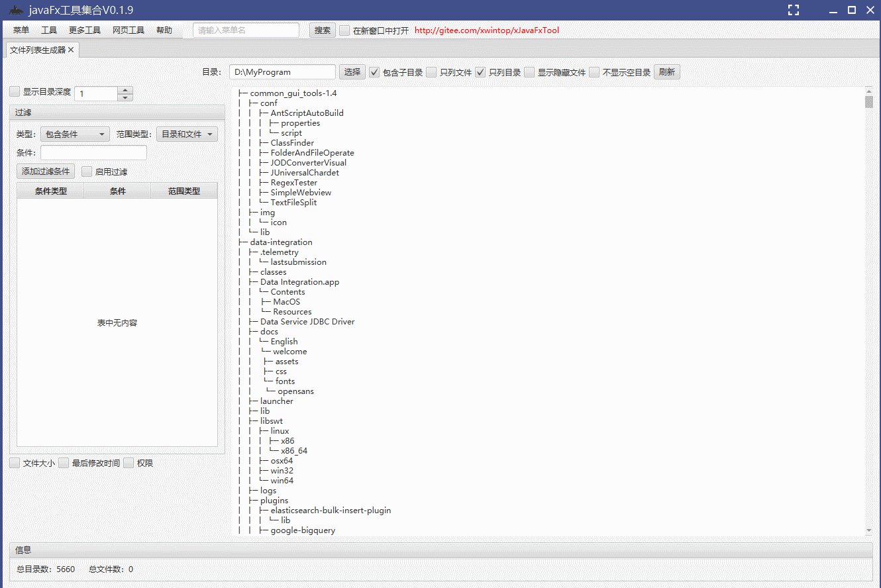Click the directory path field D:\MyProgram
Screen dimensions: 881x588
click(283, 72)
